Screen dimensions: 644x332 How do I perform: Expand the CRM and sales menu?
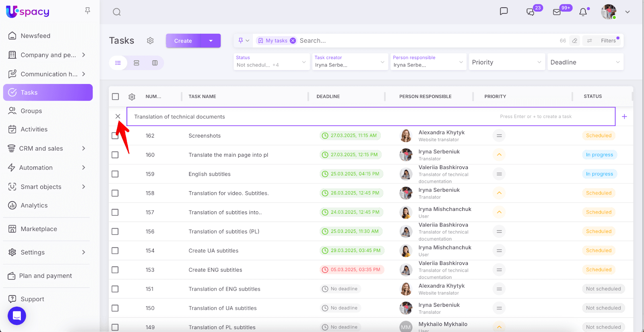(x=47, y=148)
